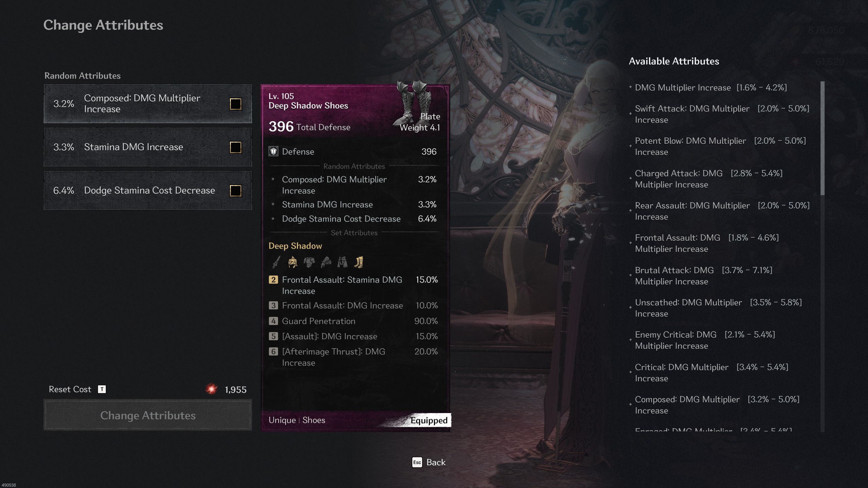Check the Composed: DMG Multiplier Increase box
The width and height of the screenshot is (868, 488).
[x=236, y=104]
